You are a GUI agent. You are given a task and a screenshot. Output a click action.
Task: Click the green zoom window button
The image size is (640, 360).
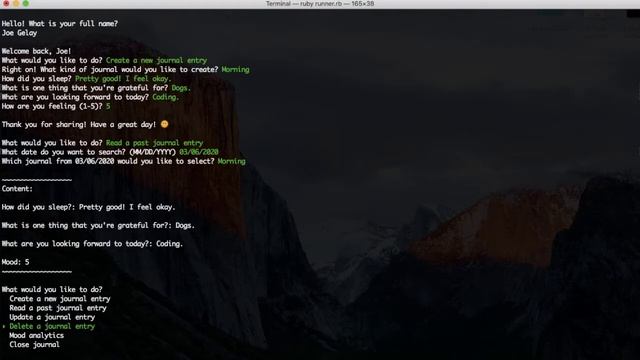(26, 3)
